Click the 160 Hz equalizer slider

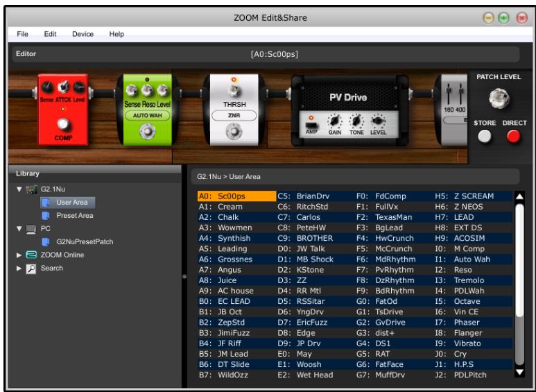pos(448,93)
